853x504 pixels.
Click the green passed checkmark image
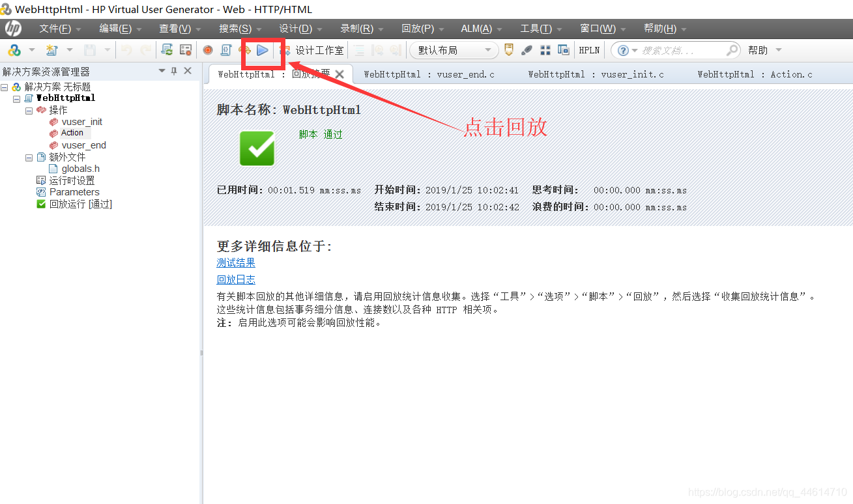pos(257,148)
